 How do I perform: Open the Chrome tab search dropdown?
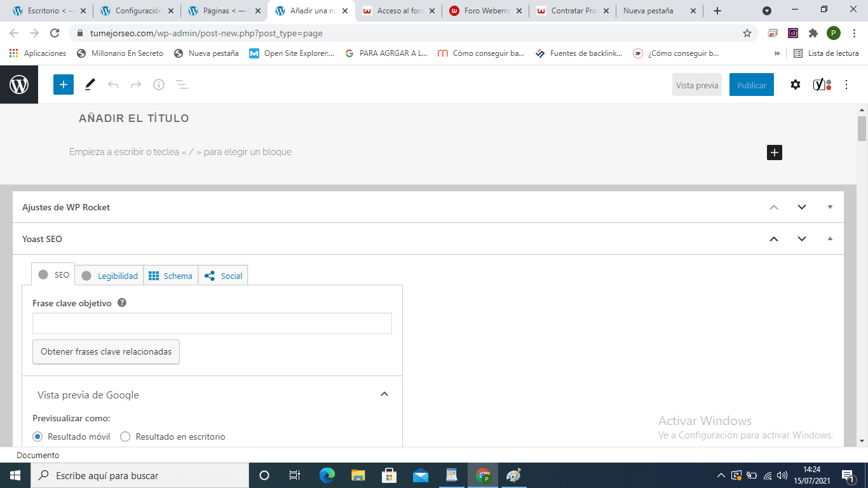coord(767,11)
